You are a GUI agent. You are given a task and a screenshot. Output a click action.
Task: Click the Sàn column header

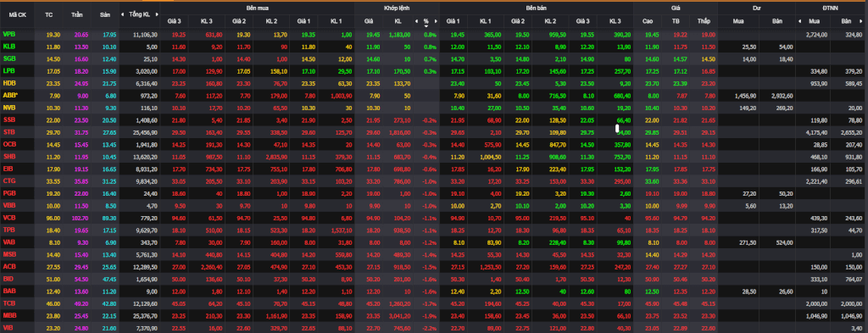105,14
